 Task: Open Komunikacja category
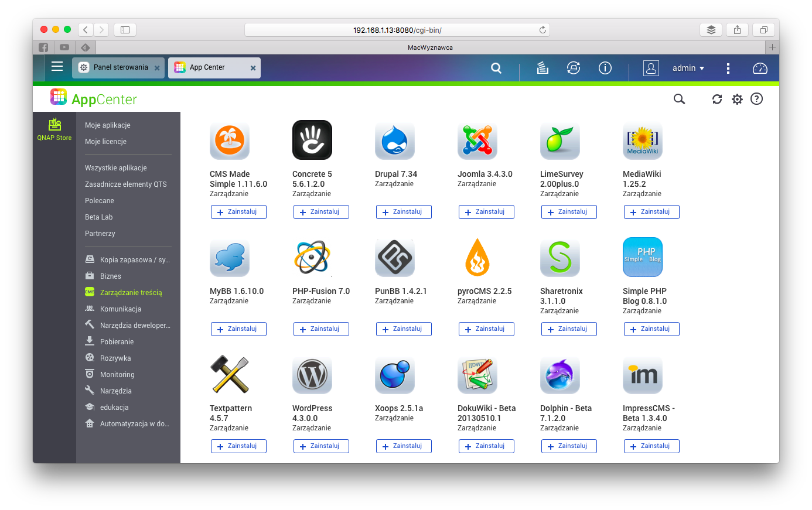pos(113,309)
